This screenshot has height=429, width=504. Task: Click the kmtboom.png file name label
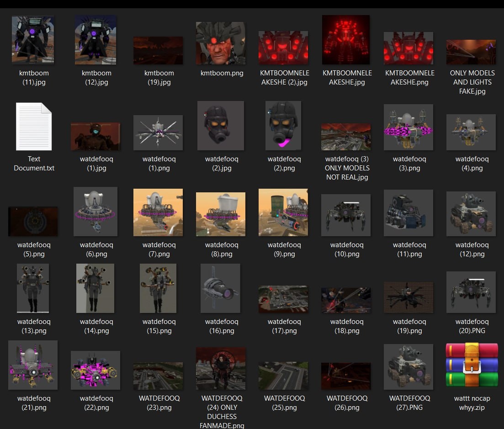(x=222, y=73)
